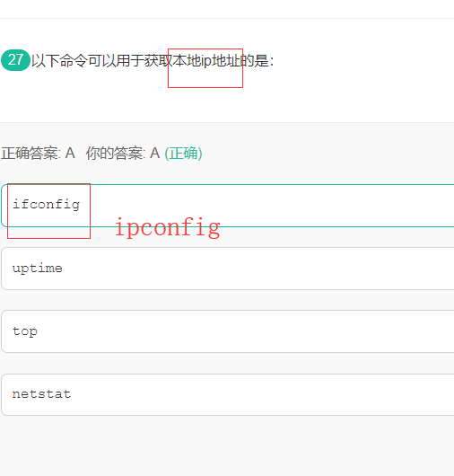Screen dimensions: 454x476
Task: Click the green (正确) result label
Action: 183,153
